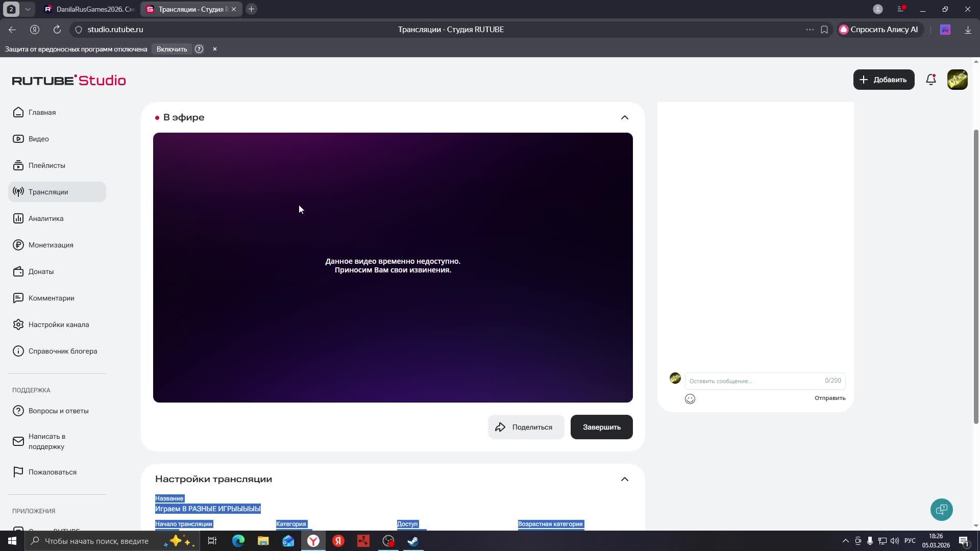
Task: Click Включить for malware protection
Action: pyautogui.click(x=171, y=49)
